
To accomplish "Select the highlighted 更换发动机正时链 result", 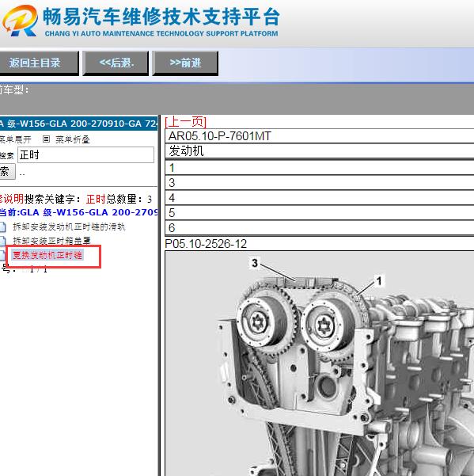I will tap(47, 255).
